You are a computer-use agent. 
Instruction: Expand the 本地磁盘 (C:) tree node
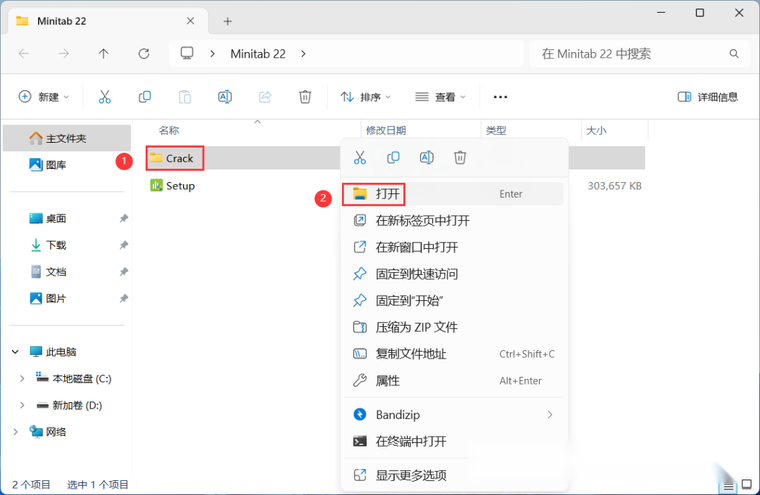pyautogui.click(x=22, y=379)
